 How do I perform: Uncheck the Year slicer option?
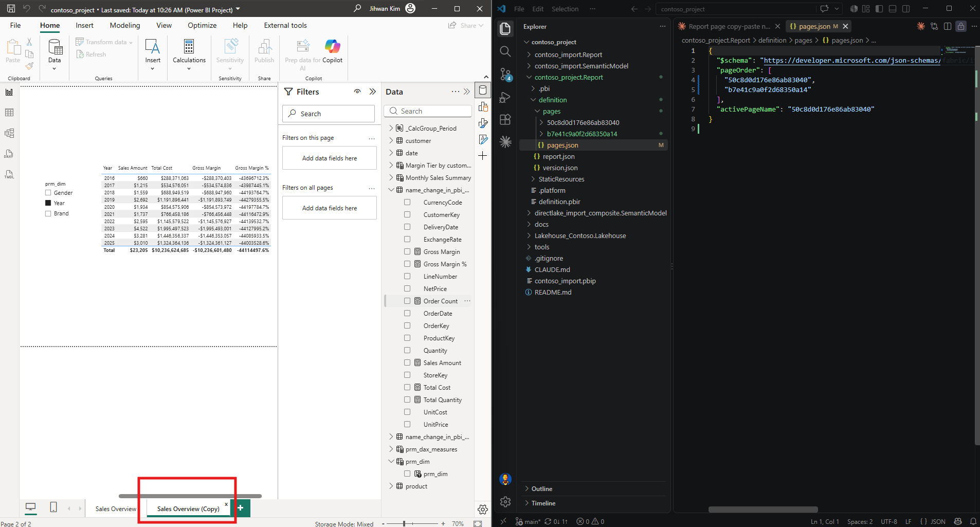[48, 203]
